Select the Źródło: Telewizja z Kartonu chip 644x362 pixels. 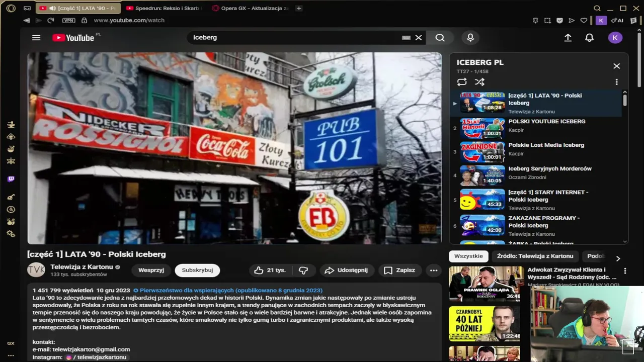tap(535, 256)
